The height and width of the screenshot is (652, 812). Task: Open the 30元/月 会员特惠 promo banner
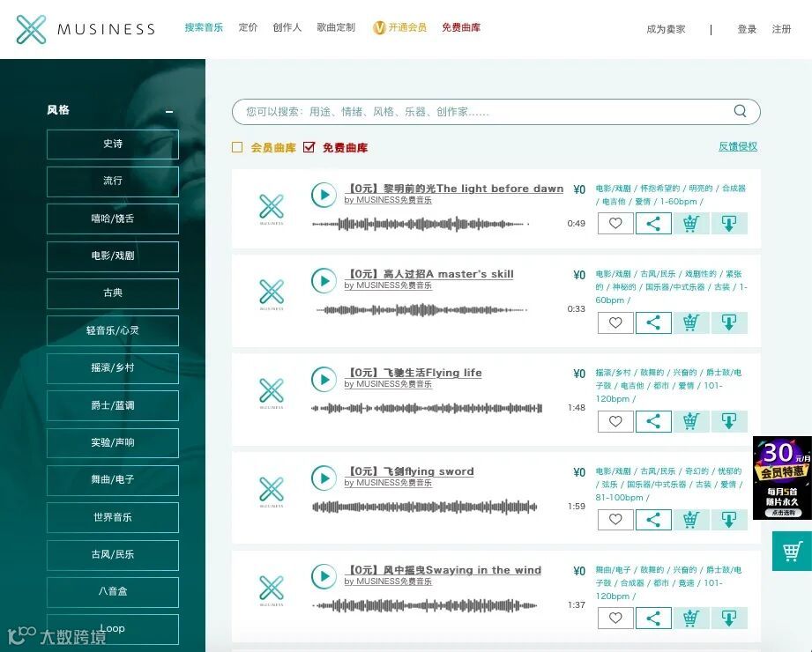click(783, 478)
